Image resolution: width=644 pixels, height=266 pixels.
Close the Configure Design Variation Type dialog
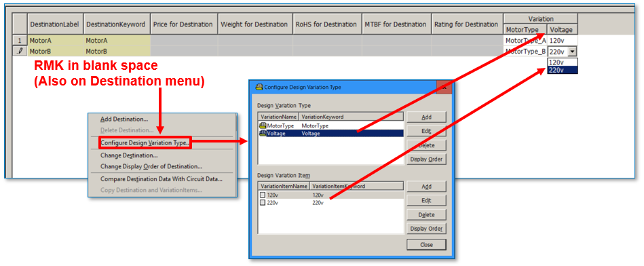pyautogui.click(x=444, y=87)
